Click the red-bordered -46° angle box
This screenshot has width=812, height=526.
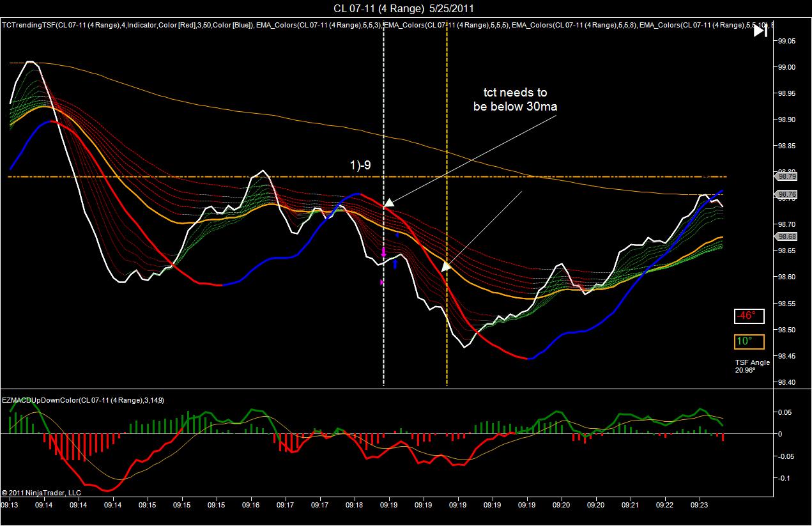[x=749, y=316]
